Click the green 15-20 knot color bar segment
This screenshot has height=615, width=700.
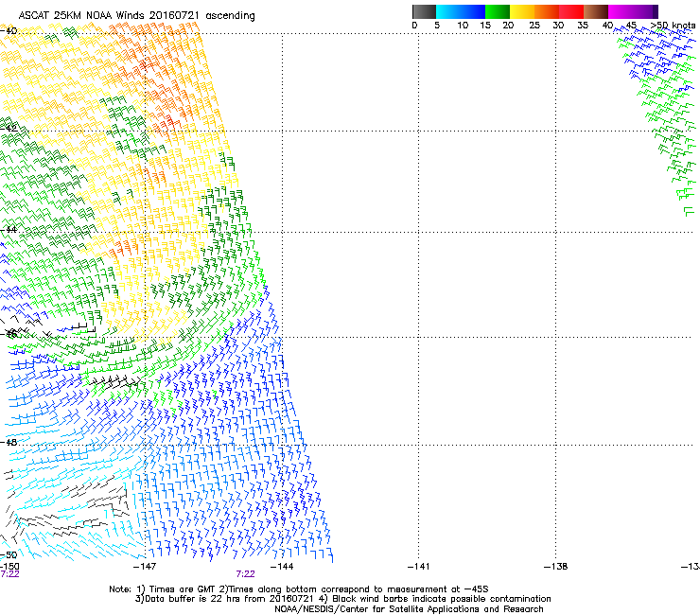(498, 11)
